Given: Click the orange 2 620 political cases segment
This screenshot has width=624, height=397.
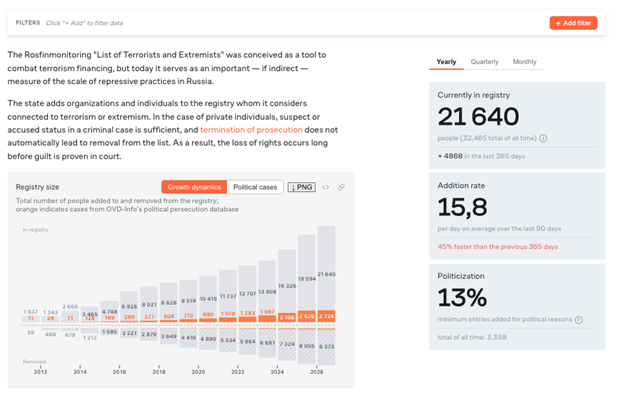Looking at the screenshot, I should pyautogui.click(x=307, y=316).
